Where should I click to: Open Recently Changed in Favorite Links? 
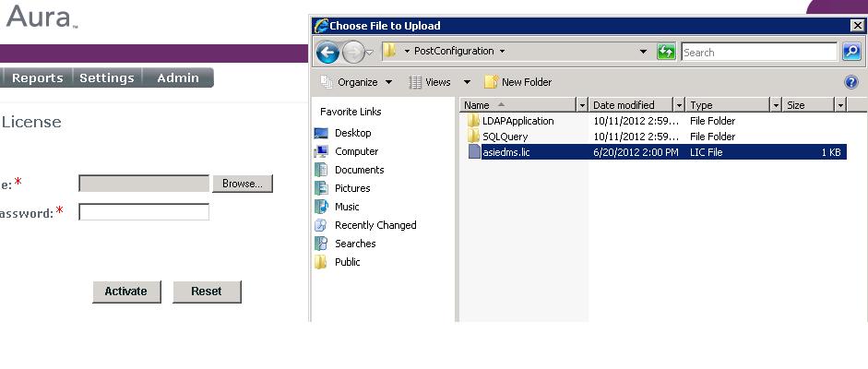click(x=375, y=225)
